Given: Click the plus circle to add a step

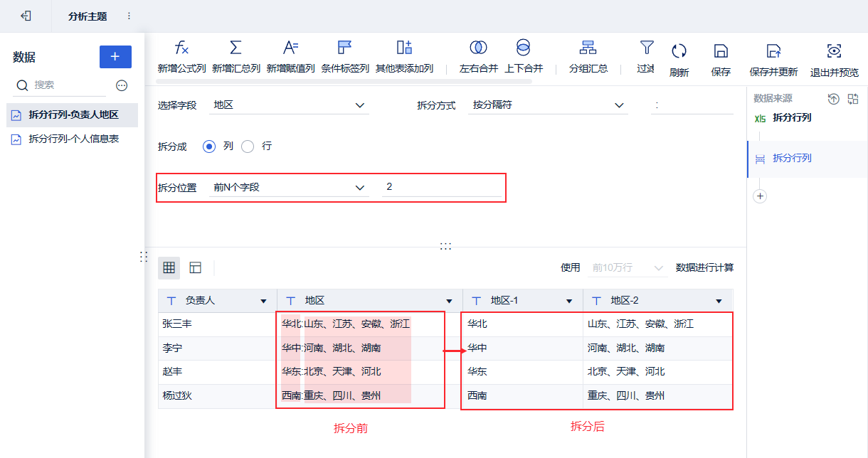Looking at the screenshot, I should (760, 196).
